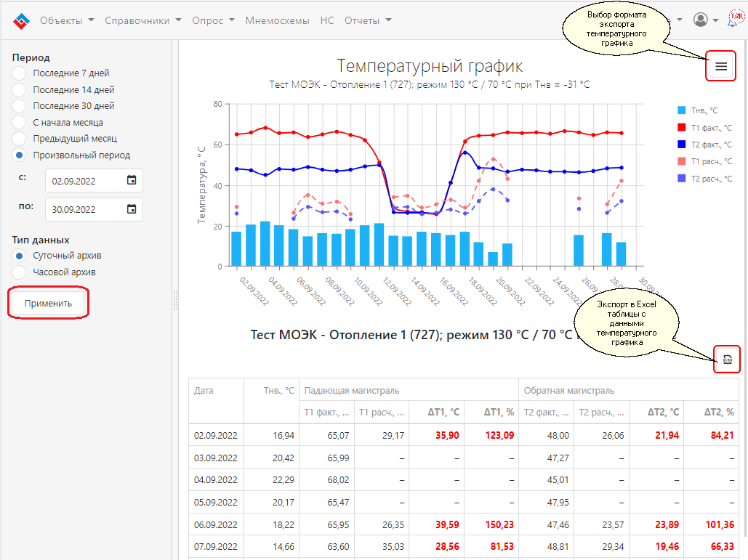Choose the "Часовой архив" data type
Viewport: 748px width, 560px height.
[x=20, y=272]
